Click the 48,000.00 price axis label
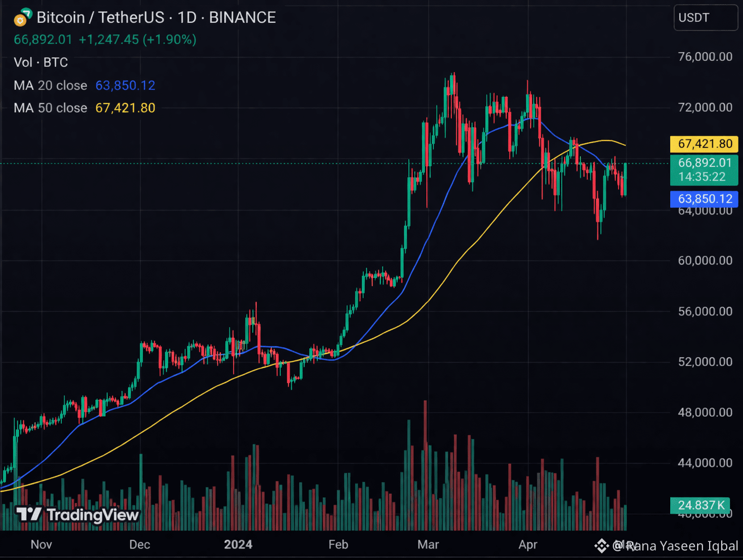Screen dimensions: 743x560 tap(705, 412)
